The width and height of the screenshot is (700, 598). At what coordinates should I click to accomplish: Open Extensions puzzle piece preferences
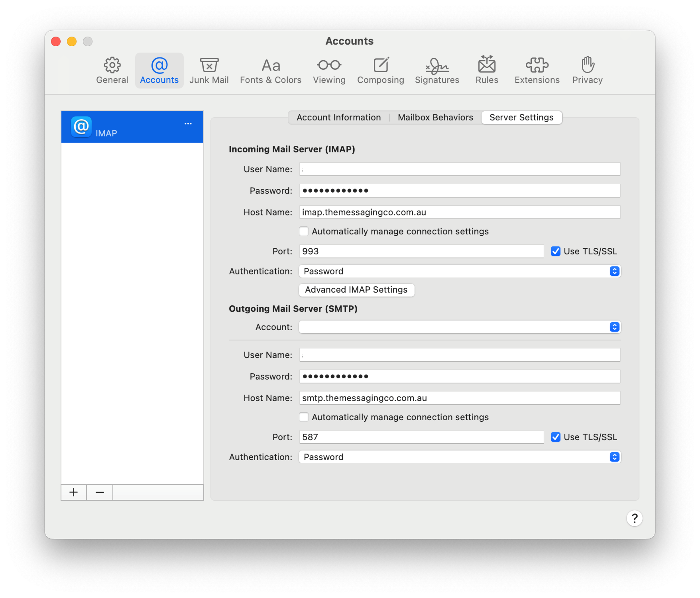pyautogui.click(x=537, y=65)
